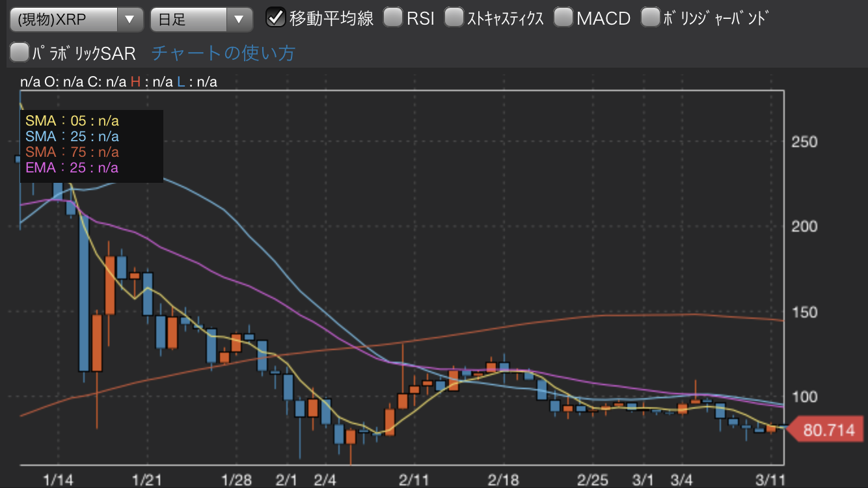Select the 1/21 date marker
Viewport: 868px width, 488px height.
coord(146,480)
